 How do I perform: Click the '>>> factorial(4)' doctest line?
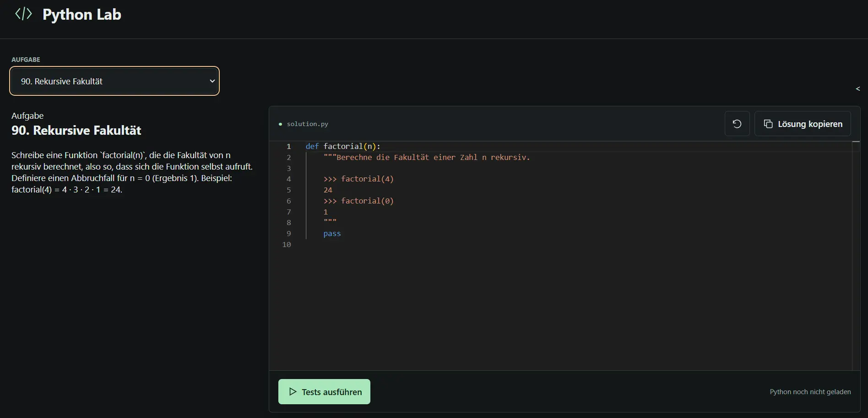(x=358, y=179)
